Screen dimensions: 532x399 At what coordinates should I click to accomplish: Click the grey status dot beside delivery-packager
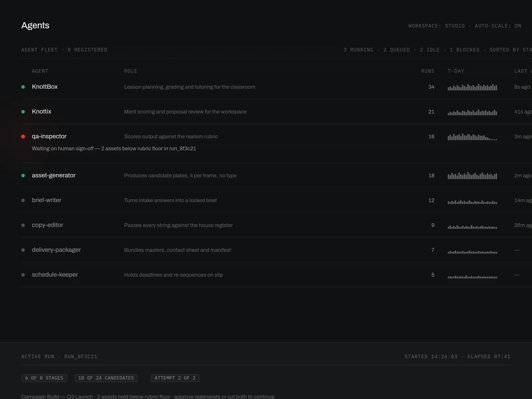pos(23,250)
